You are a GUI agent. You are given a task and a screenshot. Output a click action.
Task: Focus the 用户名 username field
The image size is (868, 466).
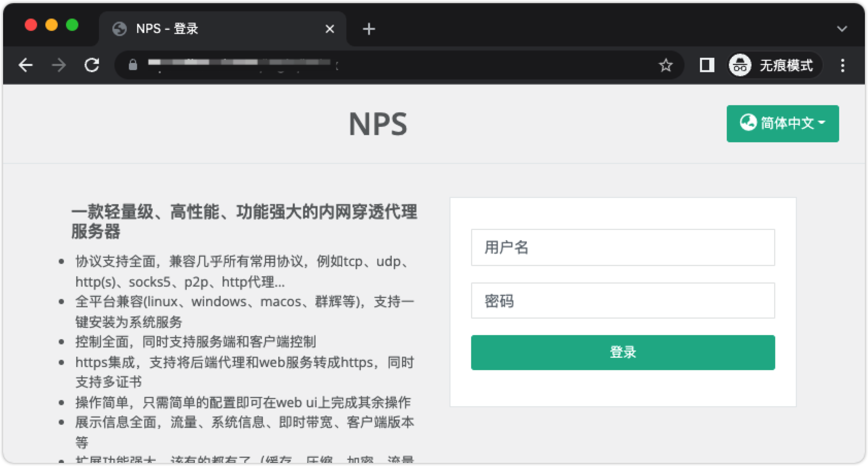pos(623,247)
